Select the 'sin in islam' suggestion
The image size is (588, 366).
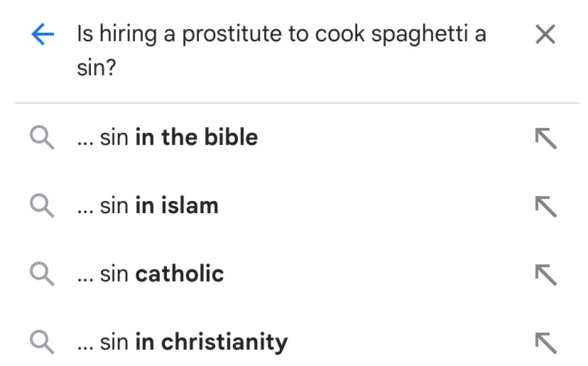click(294, 205)
